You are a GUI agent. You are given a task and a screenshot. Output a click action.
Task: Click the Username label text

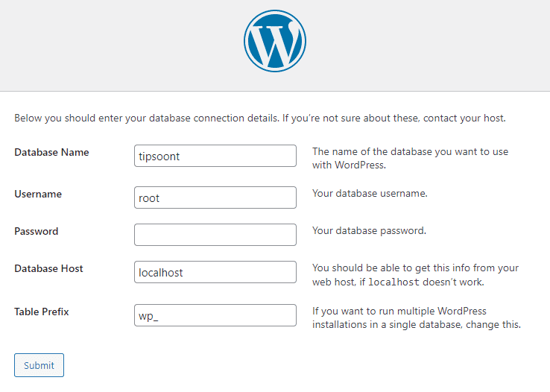pyautogui.click(x=38, y=194)
